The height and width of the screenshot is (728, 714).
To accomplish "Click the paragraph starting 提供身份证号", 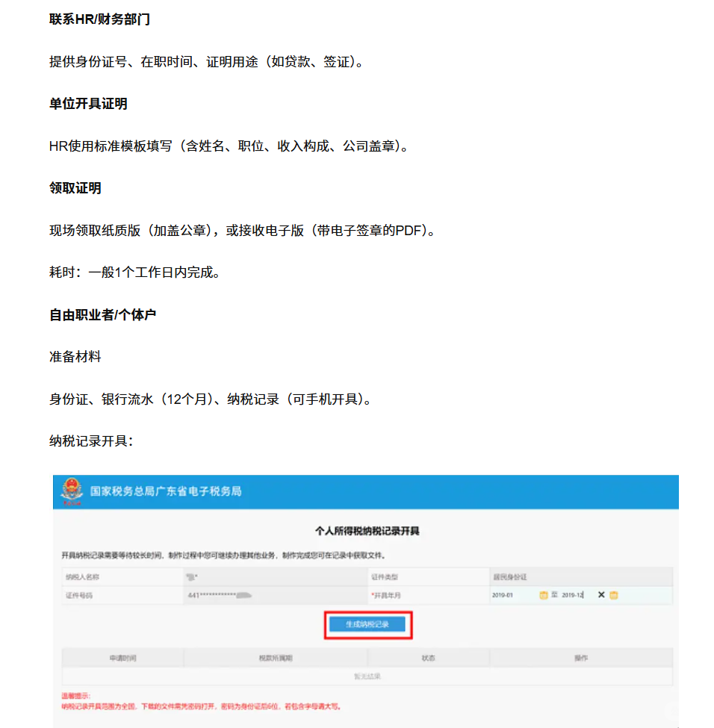I will coord(207,61).
